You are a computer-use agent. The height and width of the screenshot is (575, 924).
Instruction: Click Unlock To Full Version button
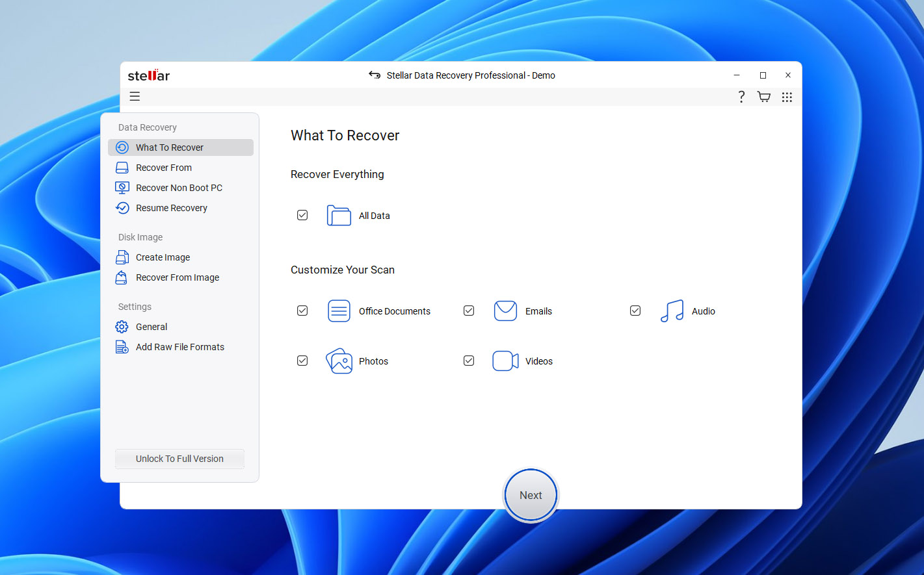pos(179,459)
